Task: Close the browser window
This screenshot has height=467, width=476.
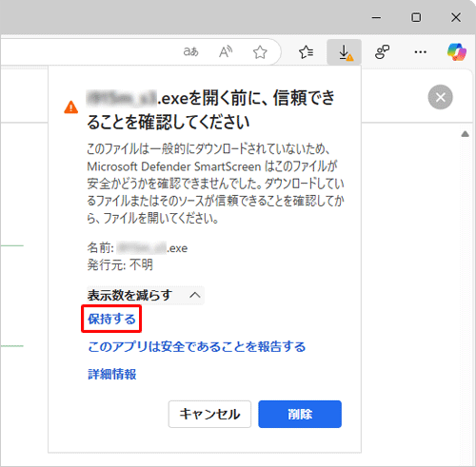Action: coord(456,17)
